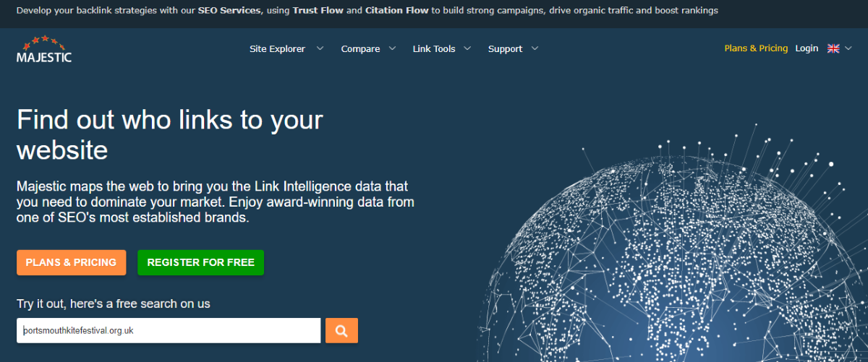
Task: Click the UK flag language icon
Action: tap(833, 48)
